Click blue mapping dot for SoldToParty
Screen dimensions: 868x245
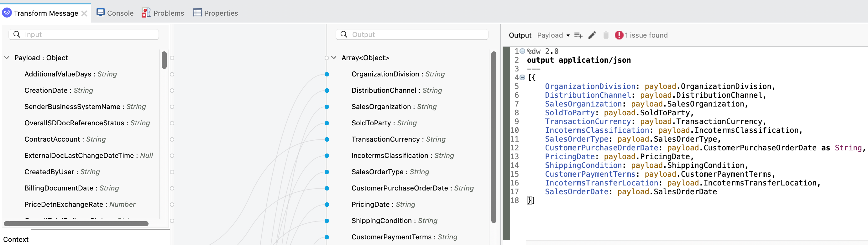coord(327,123)
